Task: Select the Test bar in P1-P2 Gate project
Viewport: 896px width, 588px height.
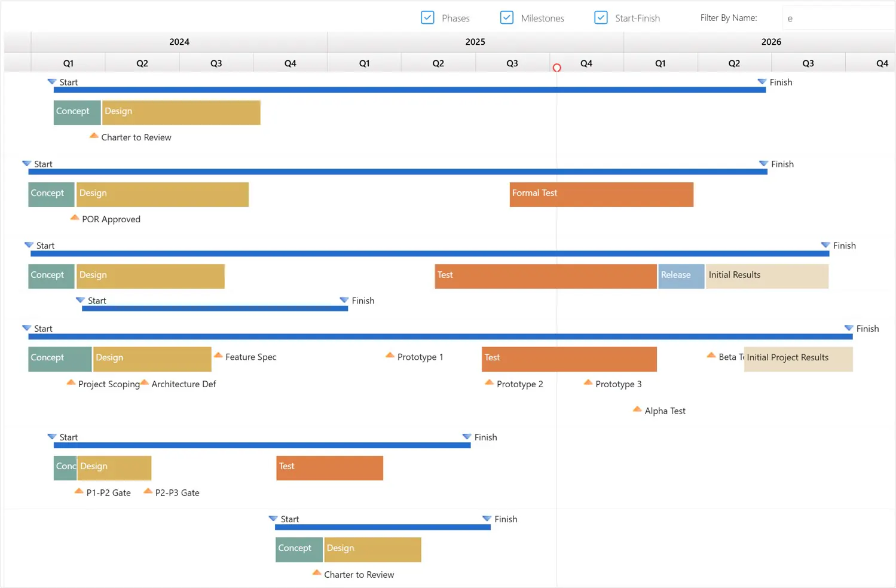Action: [330, 468]
